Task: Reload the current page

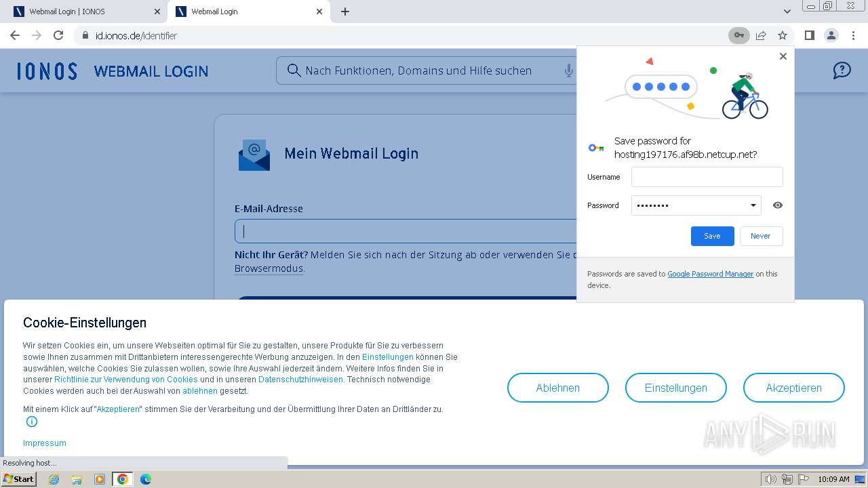Action: pyautogui.click(x=58, y=35)
